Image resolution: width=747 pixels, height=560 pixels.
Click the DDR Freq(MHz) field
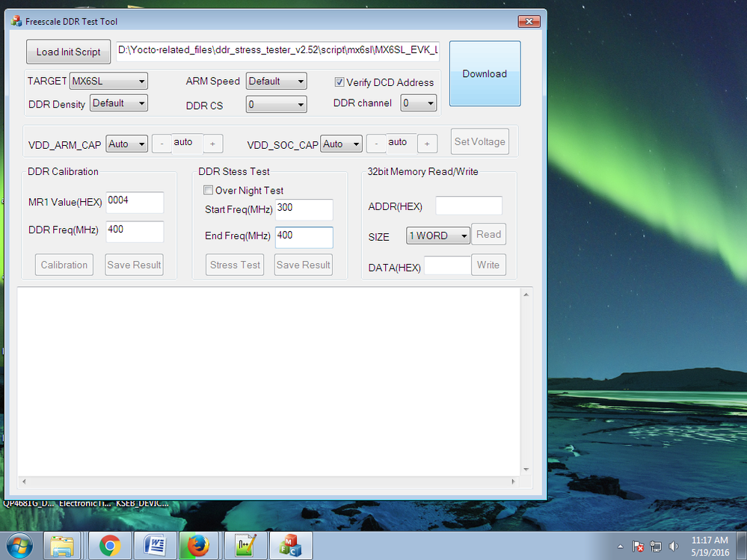coord(135,231)
